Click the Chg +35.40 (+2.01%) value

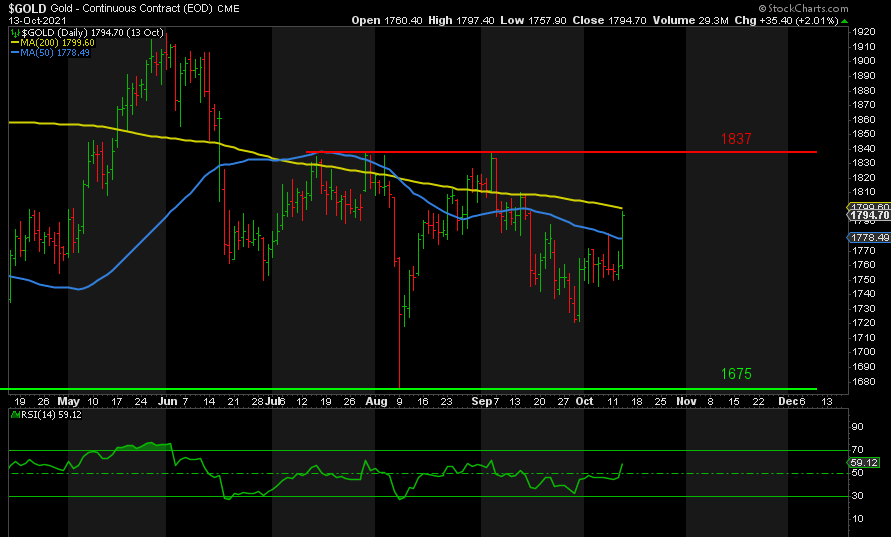(786, 20)
